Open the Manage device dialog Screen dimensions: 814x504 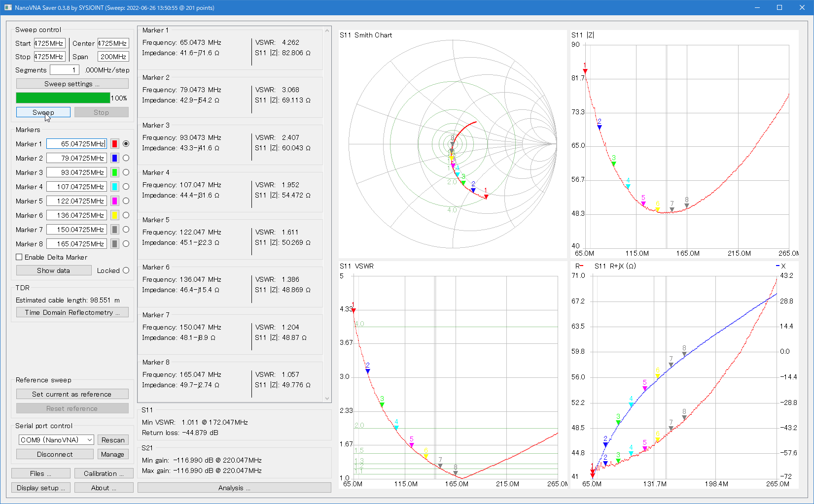[113, 454]
